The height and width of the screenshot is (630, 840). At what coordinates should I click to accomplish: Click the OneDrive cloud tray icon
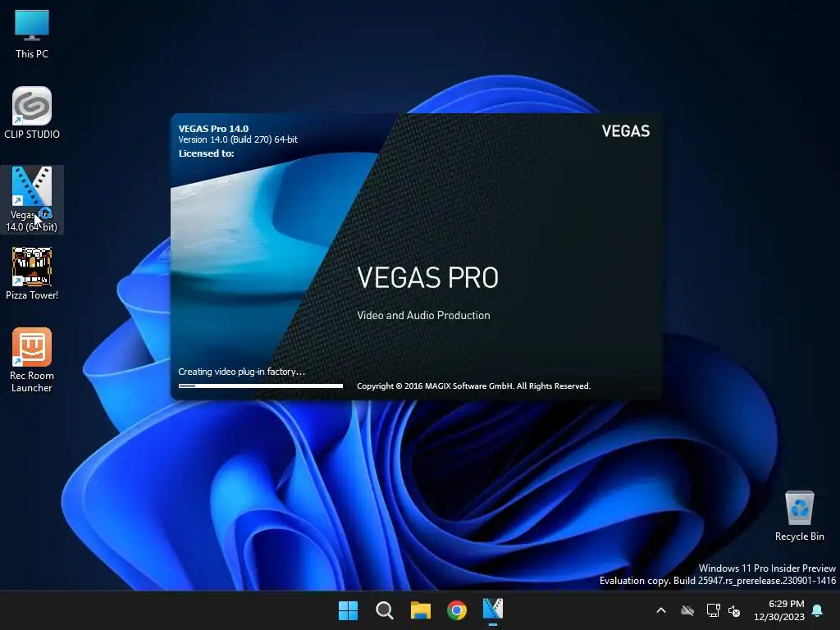(x=687, y=610)
